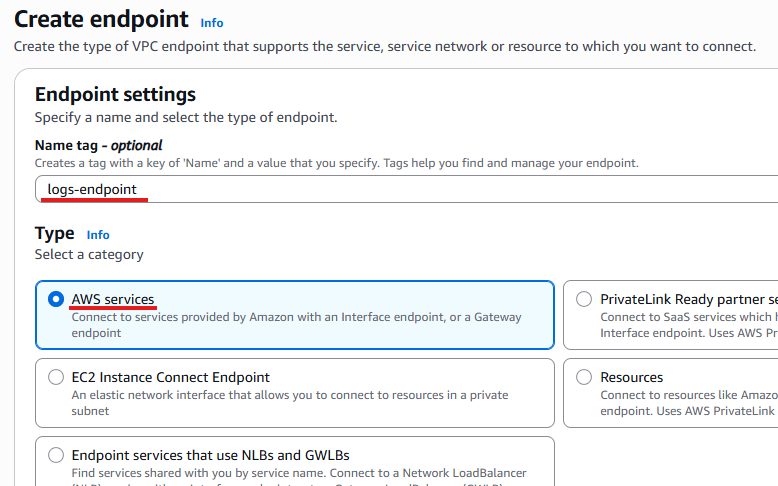Screen dimensions: 778x486
Task: Click the 'Name tag - optional' label
Action: (98, 145)
